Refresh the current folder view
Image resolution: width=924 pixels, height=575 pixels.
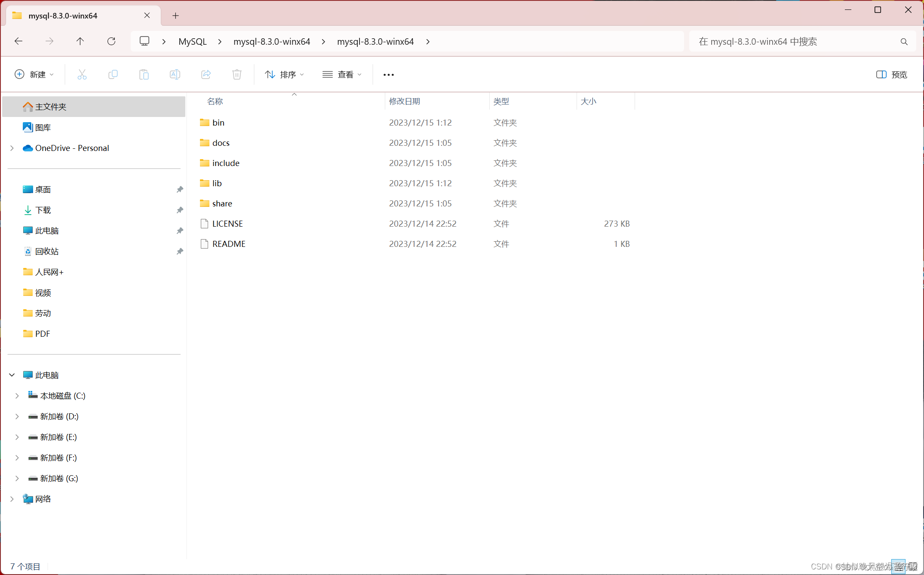[x=111, y=41]
